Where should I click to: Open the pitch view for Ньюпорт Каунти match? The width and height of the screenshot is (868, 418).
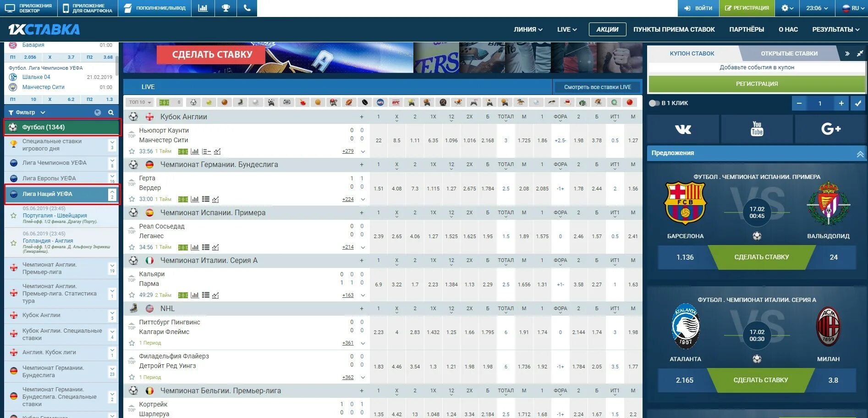point(183,151)
